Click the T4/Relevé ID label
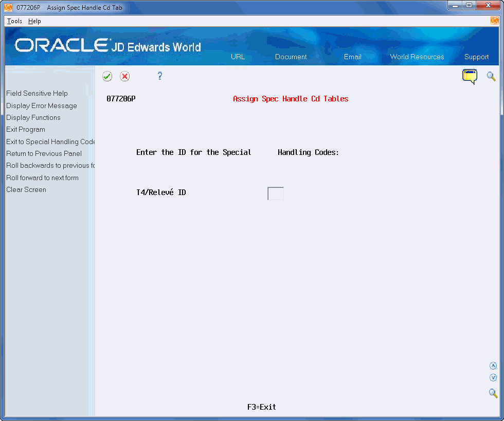504x421 pixels. click(x=161, y=192)
